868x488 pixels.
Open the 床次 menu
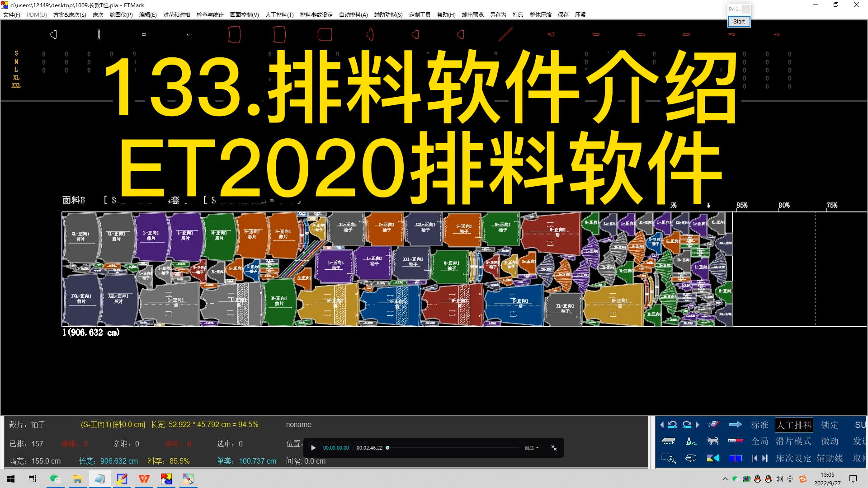pos(98,14)
